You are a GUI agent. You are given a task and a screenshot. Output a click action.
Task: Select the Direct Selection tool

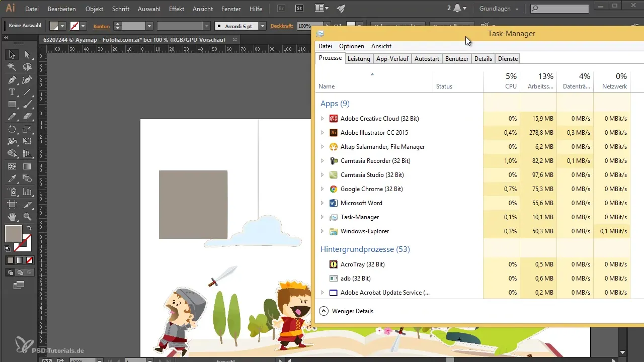(x=27, y=55)
